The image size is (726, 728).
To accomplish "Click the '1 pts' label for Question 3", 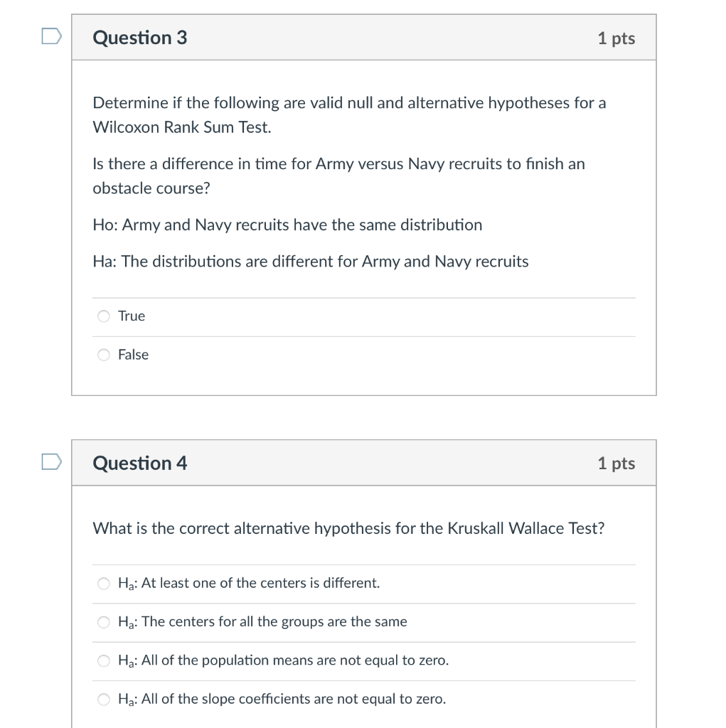I will [616, 38].
